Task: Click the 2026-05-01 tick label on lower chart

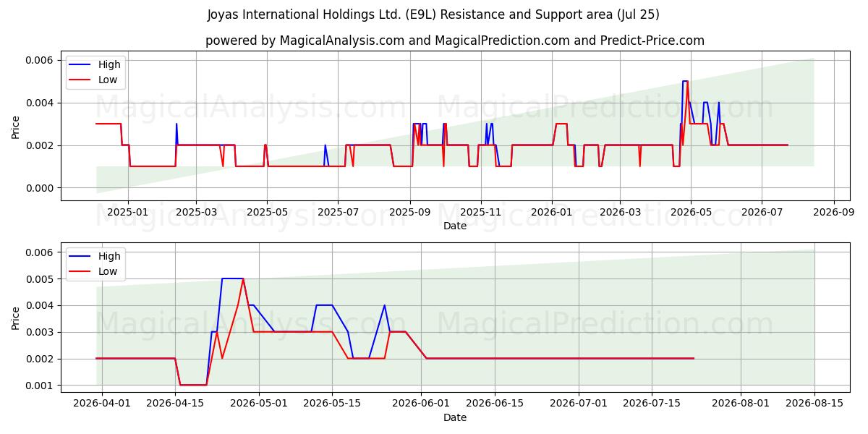Action: click(260, 404)
